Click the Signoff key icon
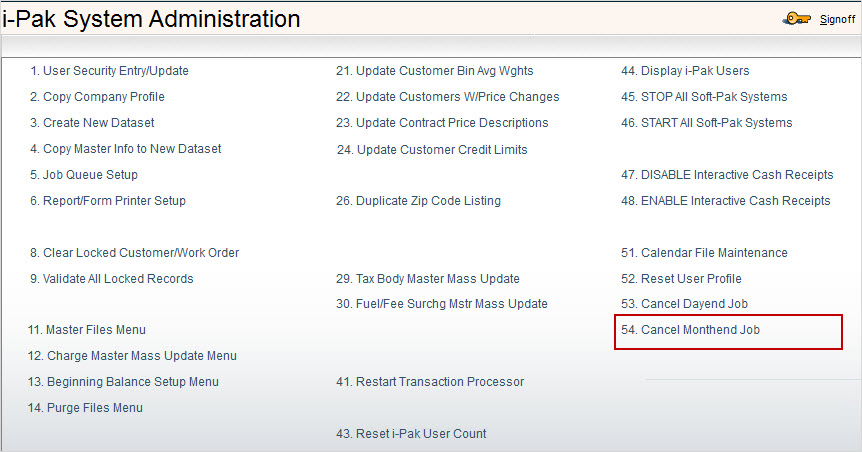 click(796, 19)
